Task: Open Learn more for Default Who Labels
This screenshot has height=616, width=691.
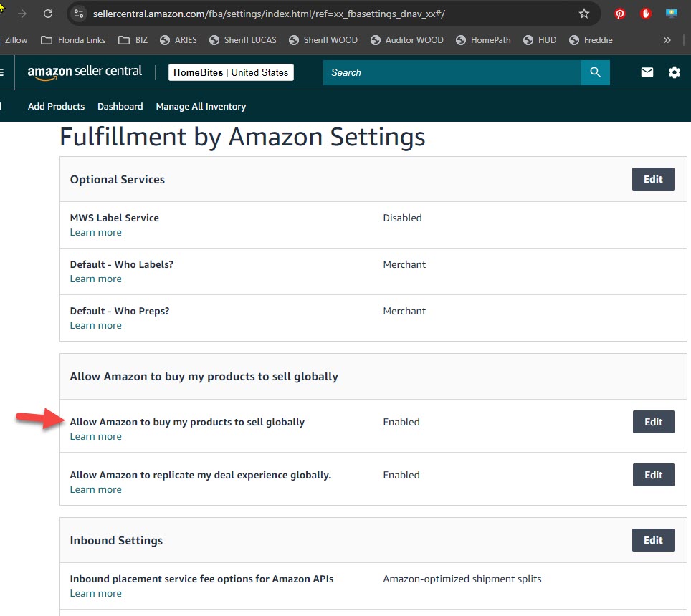Action: pos(95,279)
